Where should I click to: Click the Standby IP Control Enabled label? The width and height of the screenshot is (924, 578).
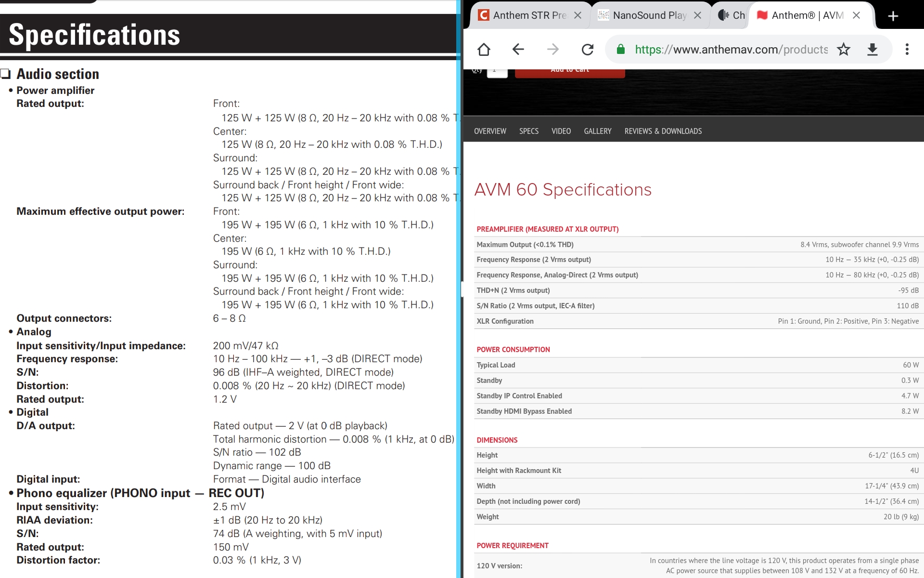519,396
